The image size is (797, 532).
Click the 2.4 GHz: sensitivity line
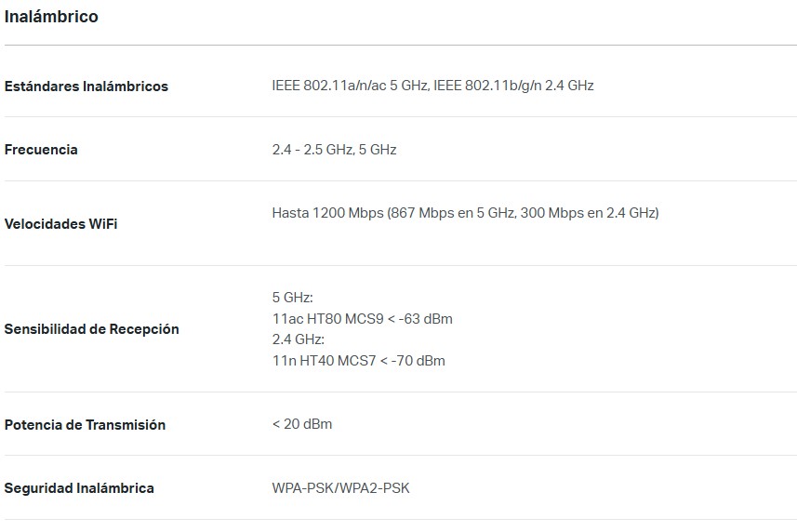pos(298,339)
